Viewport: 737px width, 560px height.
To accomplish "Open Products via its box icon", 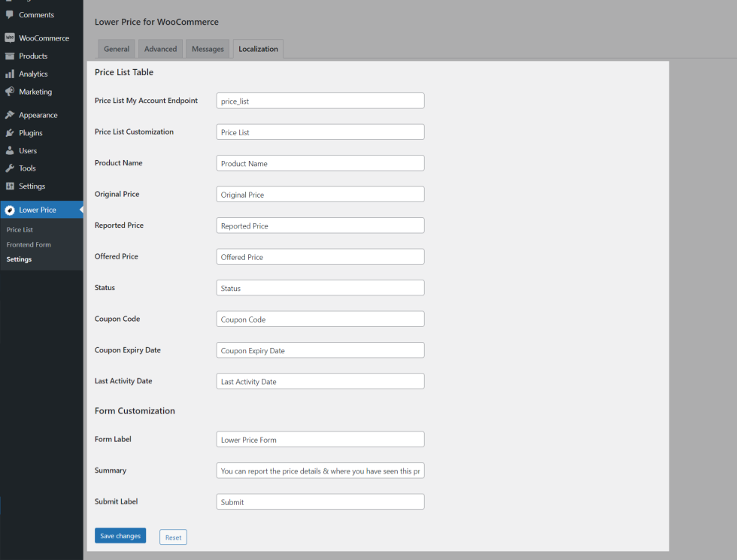I will (10, 56).
